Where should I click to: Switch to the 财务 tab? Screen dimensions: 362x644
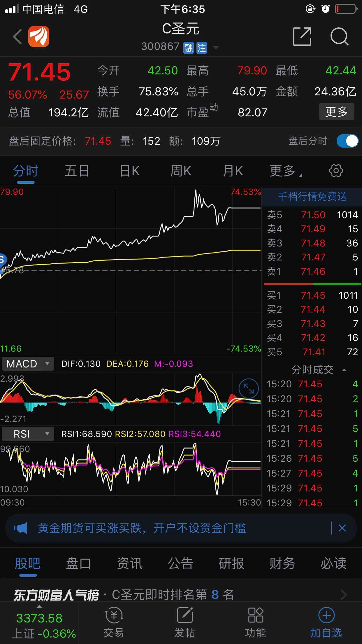282,563
